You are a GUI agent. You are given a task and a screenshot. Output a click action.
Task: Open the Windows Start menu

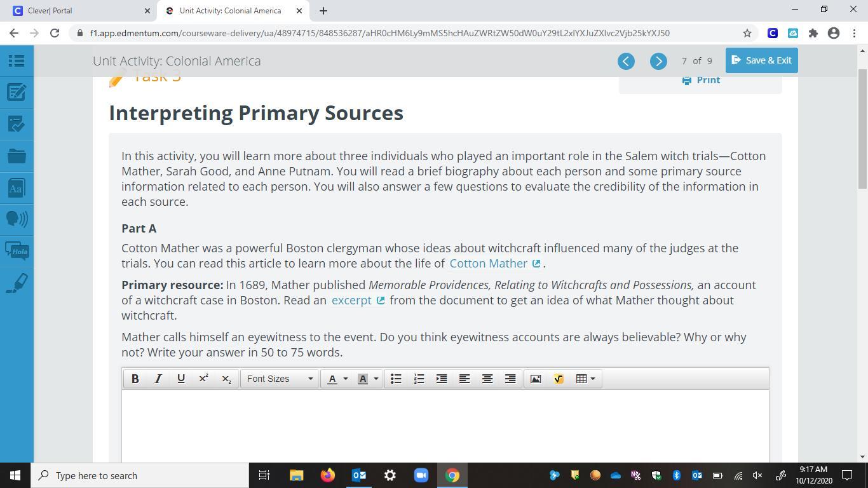15,475
